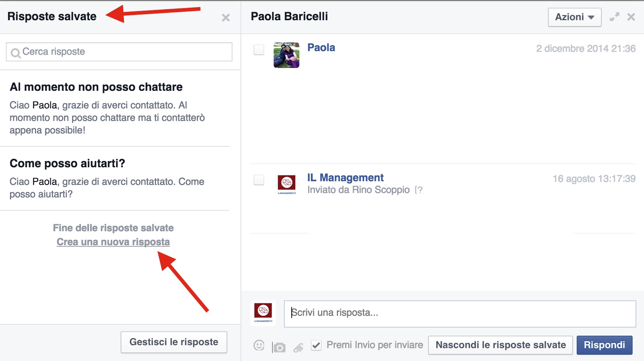This screenshot has width=644, height=361.
Task: Click the question mark help icon
Action: [419, 190]
